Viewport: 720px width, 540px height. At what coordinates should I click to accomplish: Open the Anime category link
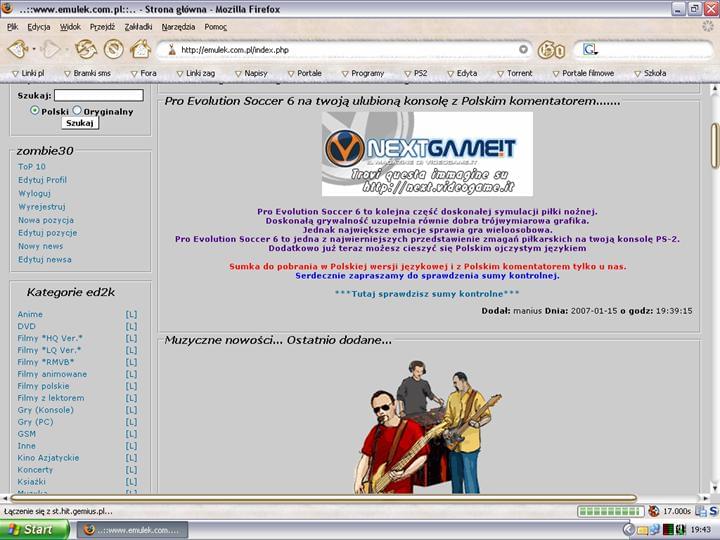30,314
